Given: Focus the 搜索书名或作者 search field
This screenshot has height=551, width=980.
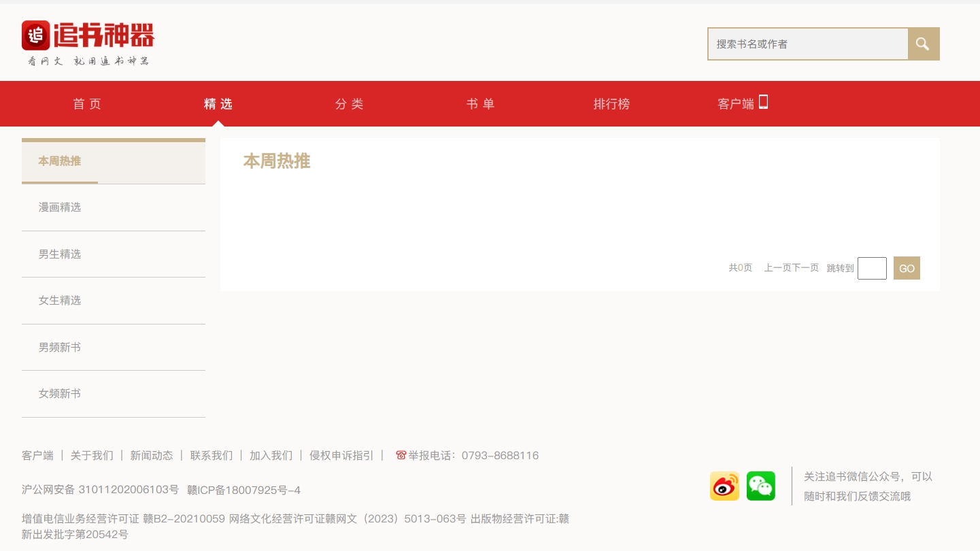Looking at the screenshot, I should click(x=808, y=44).
